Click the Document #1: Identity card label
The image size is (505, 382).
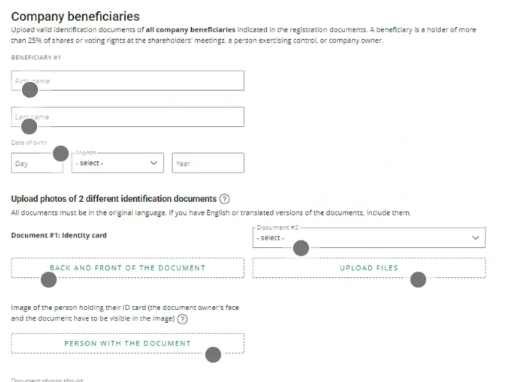tap(59, 235)
